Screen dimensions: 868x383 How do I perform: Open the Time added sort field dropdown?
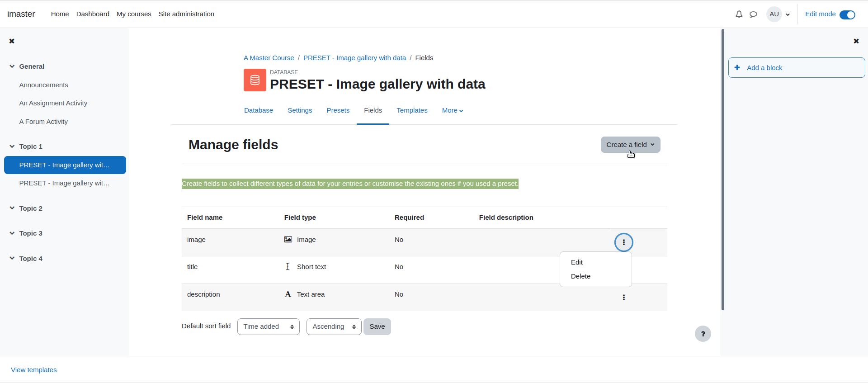pyautogui.click(x=269, y=326)
